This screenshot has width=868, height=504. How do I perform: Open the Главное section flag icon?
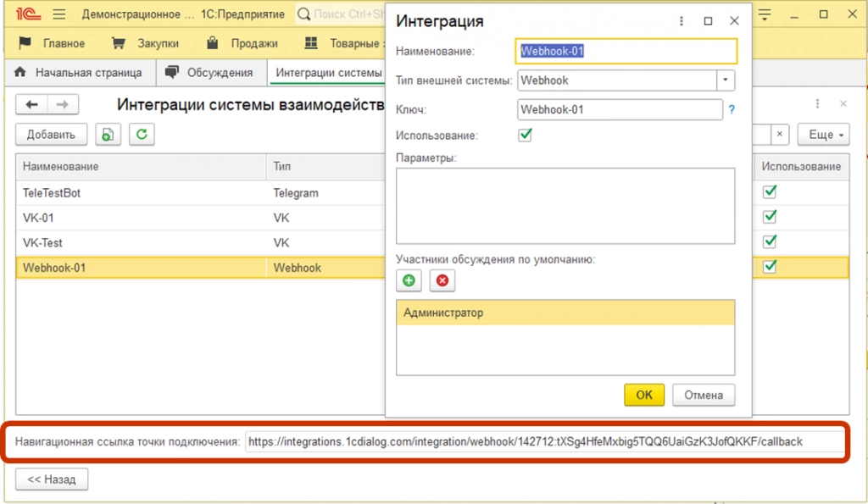25,43
